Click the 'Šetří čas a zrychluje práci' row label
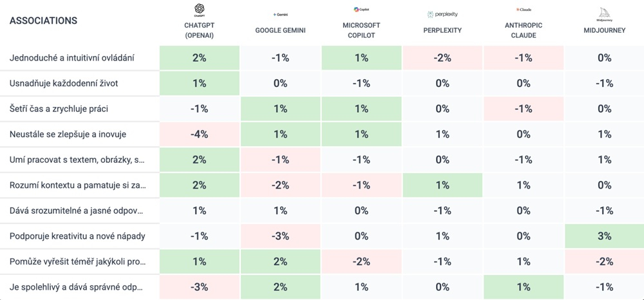Viewport: 644px width, 300px height. click(x=59, y=109)
